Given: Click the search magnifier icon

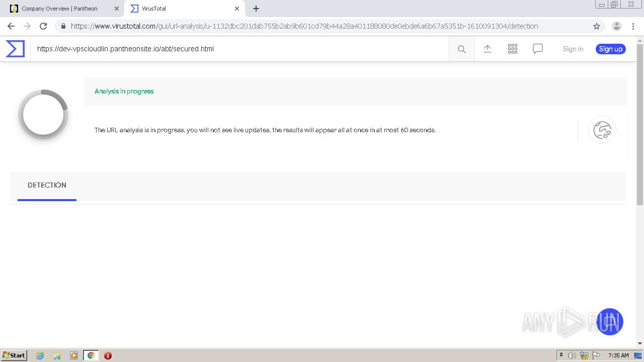Looking at the screenshot, I should coord(461,49).
